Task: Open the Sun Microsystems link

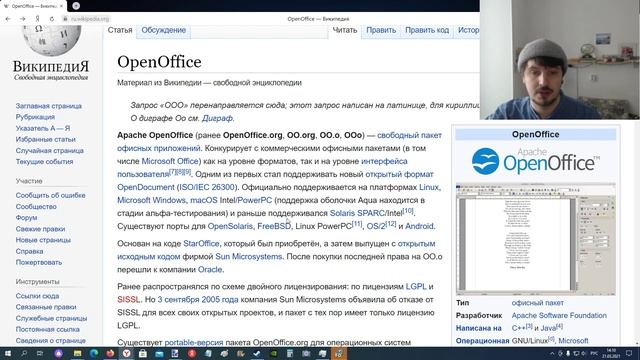Action: pyautogui.click(x=249, y=257)
